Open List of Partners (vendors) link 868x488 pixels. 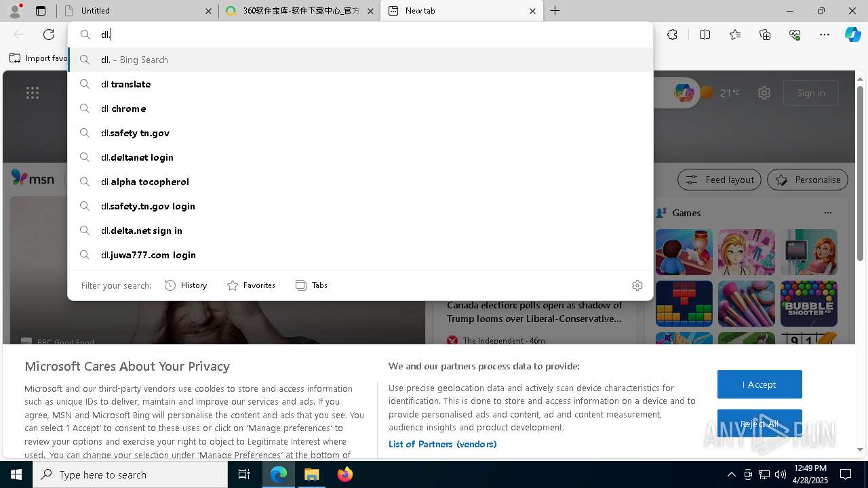(442, 444)
